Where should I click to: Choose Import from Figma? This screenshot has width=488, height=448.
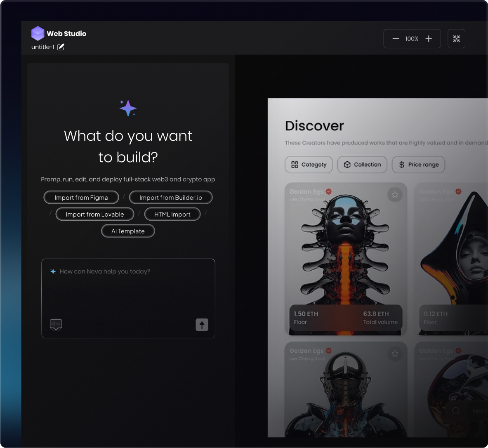pos(81,197)
